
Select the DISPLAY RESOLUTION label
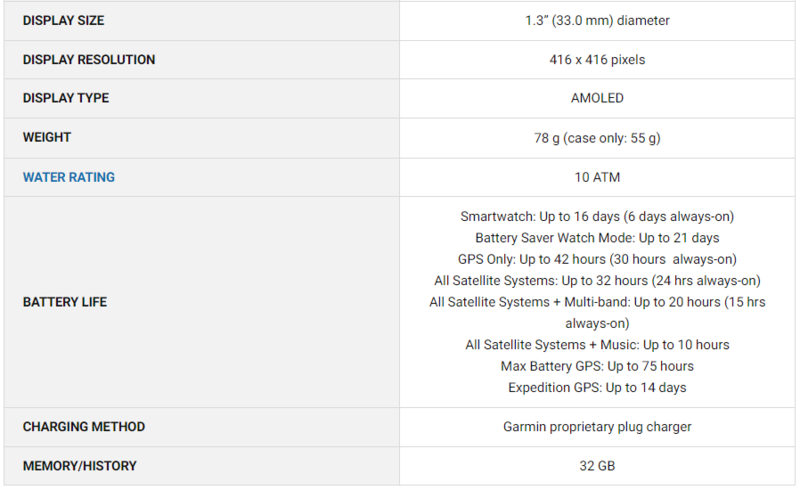tap(89, 60)
